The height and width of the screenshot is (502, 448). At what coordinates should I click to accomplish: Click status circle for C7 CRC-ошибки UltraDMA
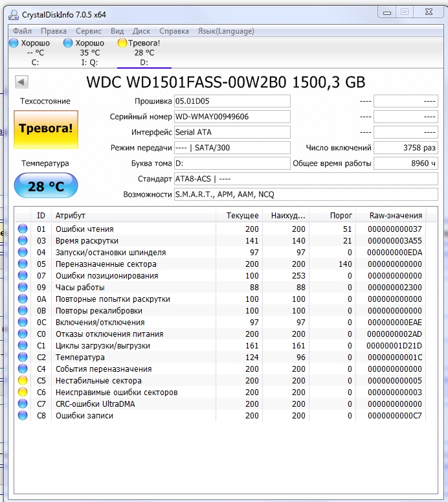click(23, 404)
